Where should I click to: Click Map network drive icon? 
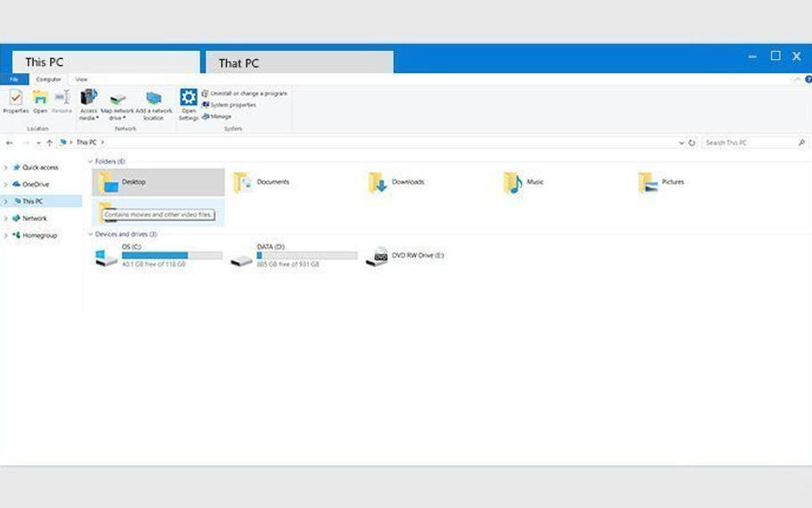[118, 99]
